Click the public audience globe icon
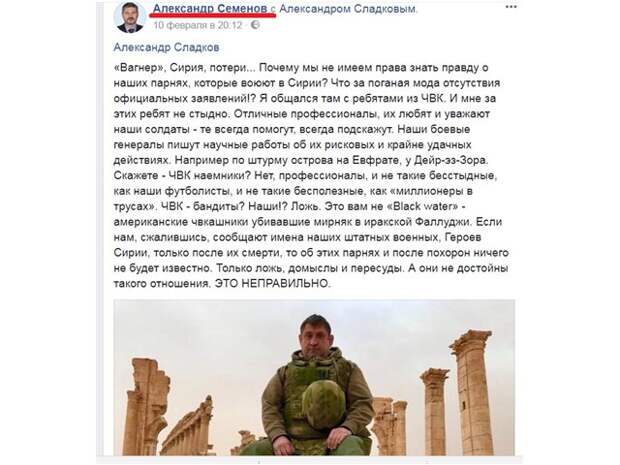Image resolution: width=620 pixels, height=465 pixels. point(255,25)
